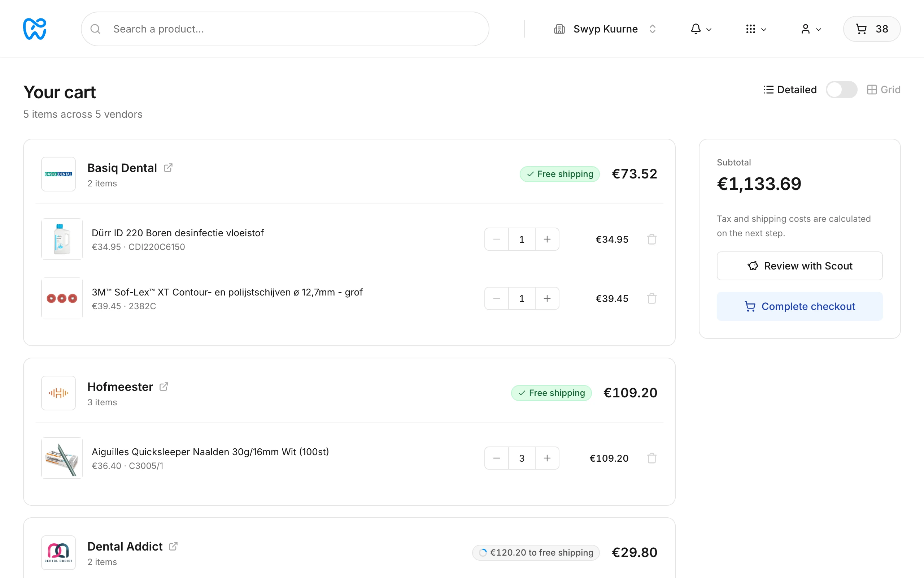This screenshot has width=924, height=578.
Task: Click Dürr ID 220 Boren desinfectie title
Action: [178, 233]
